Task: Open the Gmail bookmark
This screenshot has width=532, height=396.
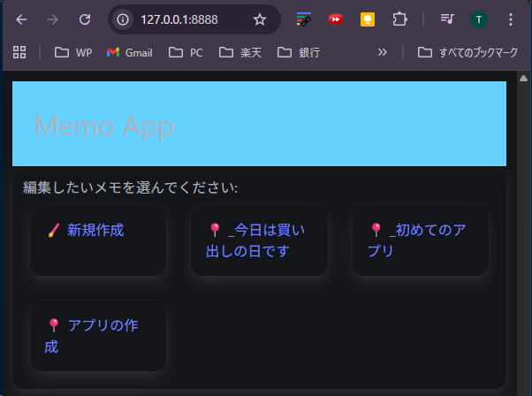Action: (x=129, y=52)
